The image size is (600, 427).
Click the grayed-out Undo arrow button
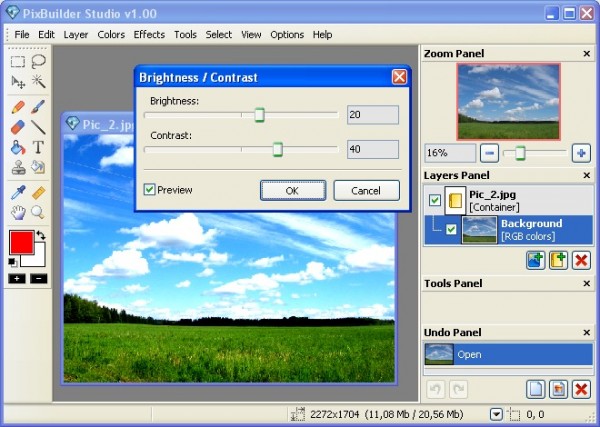pos(435,390)
